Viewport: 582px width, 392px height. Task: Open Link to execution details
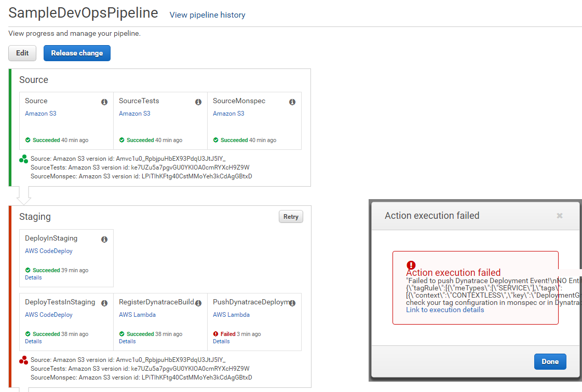[x=445, y=310]
